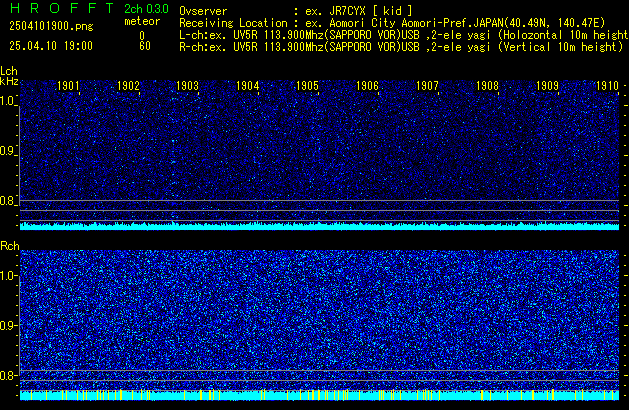
Task: Click the 1903 time marker
Action: (x=188, y=86)
